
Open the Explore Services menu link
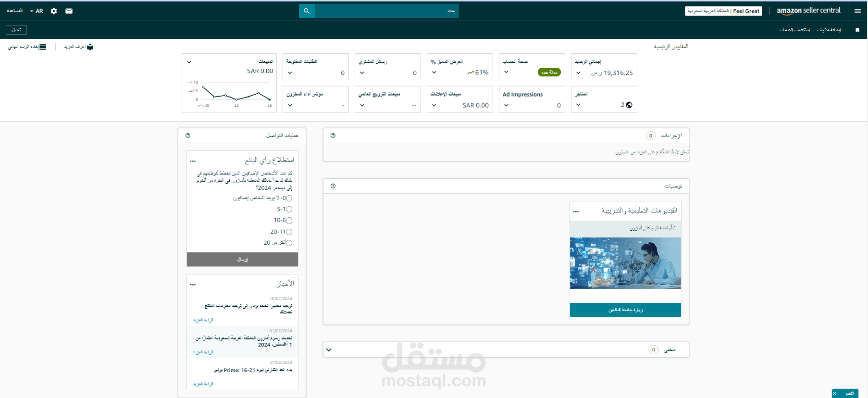click(794, 30)
